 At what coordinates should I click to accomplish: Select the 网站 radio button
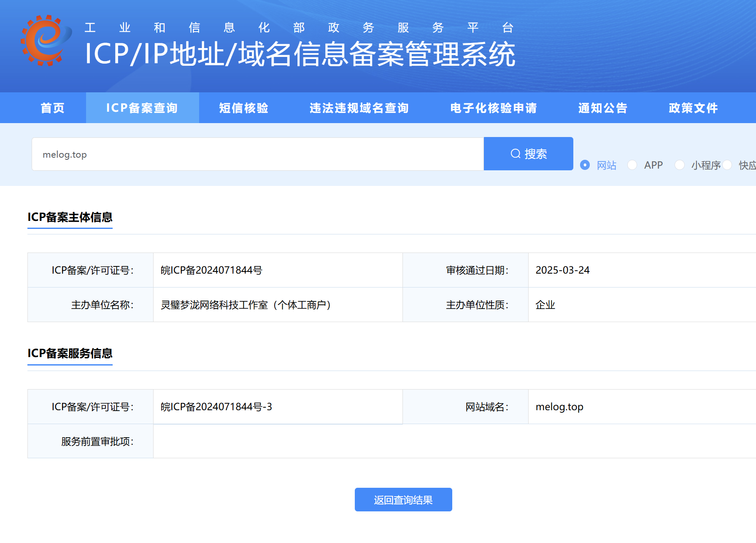point(585,165)
